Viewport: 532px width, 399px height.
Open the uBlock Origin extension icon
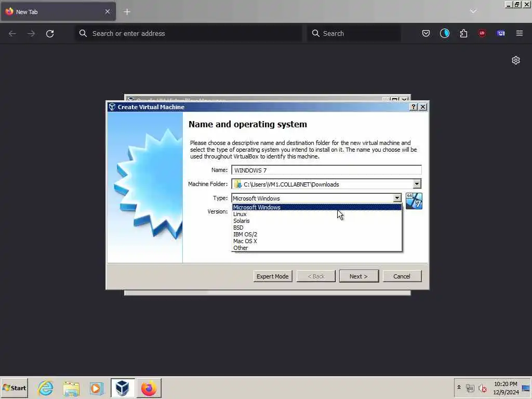click(x=482, y=33)
